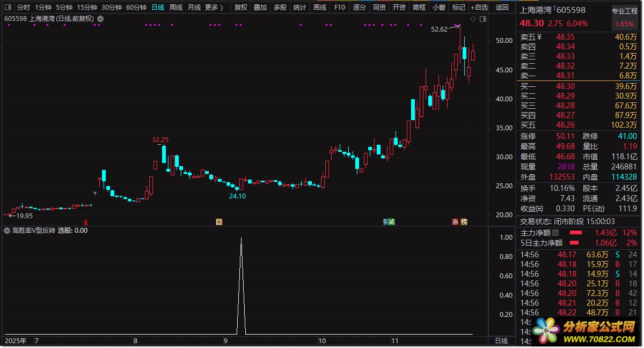Open the 小窗 mini window

point(439,8)
